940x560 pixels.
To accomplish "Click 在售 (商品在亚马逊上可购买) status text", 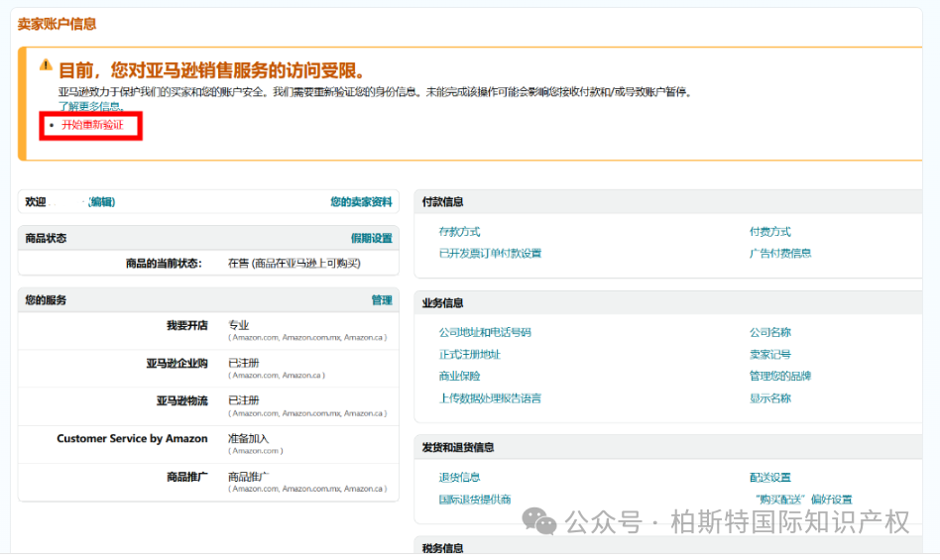I will point(294,264).
